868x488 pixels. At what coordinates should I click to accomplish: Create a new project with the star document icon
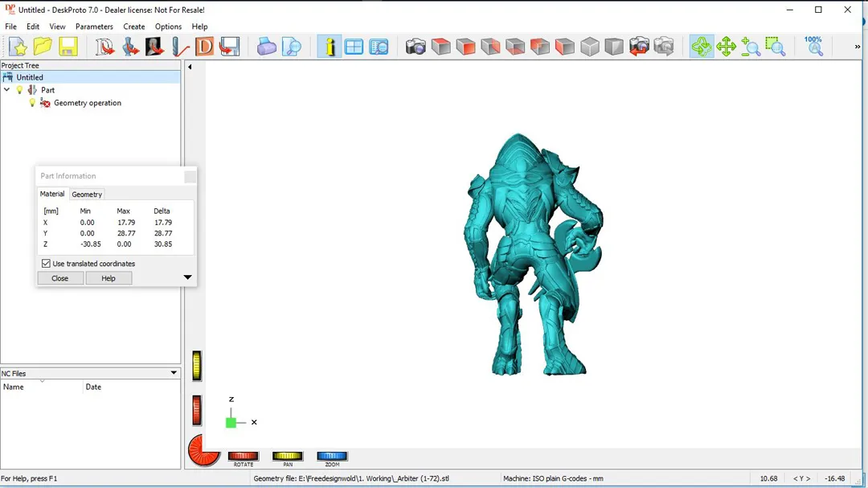tap(18, 47)
